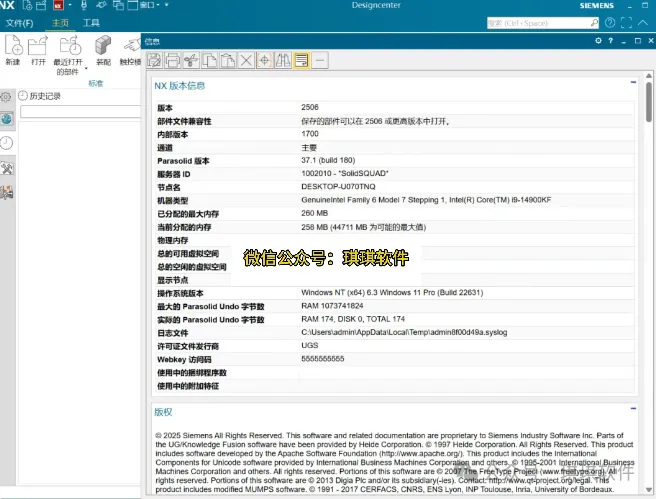The image size is (656, 499).
Task: Click the magnifier icon in the search box
Action: tap(594, 23)
